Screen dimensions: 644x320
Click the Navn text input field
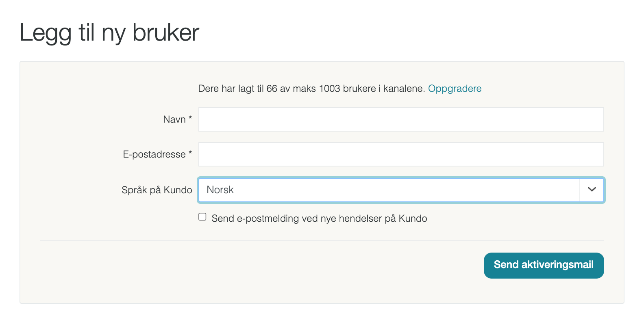click(400, 119)
